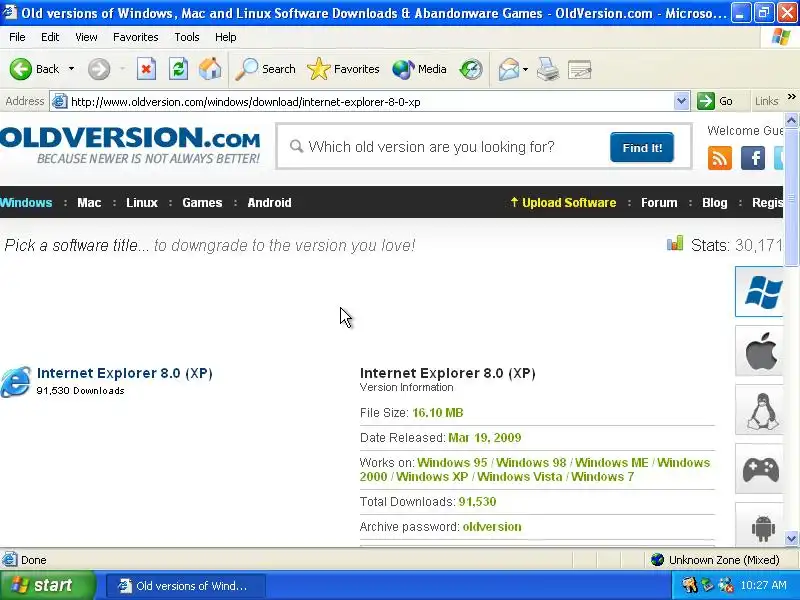Screen dimensions: 800x600
Task: Click the Facebook icon
Action: [753, 158]
